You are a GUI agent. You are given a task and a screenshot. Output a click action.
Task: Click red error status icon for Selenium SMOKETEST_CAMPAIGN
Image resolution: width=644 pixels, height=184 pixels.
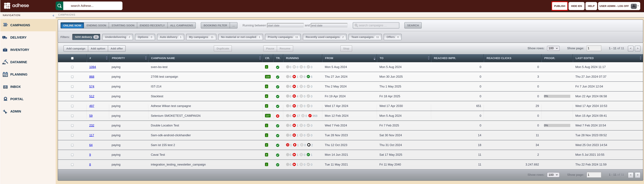pyautogui.click(x=278, y=116)
